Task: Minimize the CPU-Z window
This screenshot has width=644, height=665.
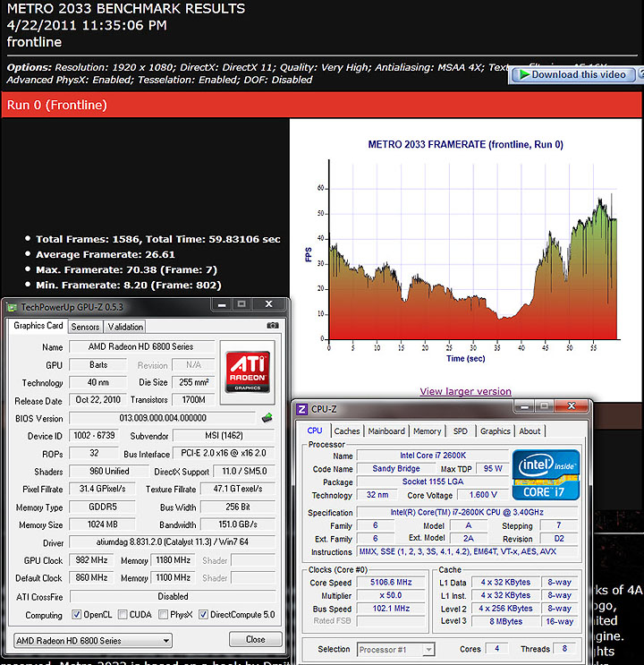Action: point(524,406)
